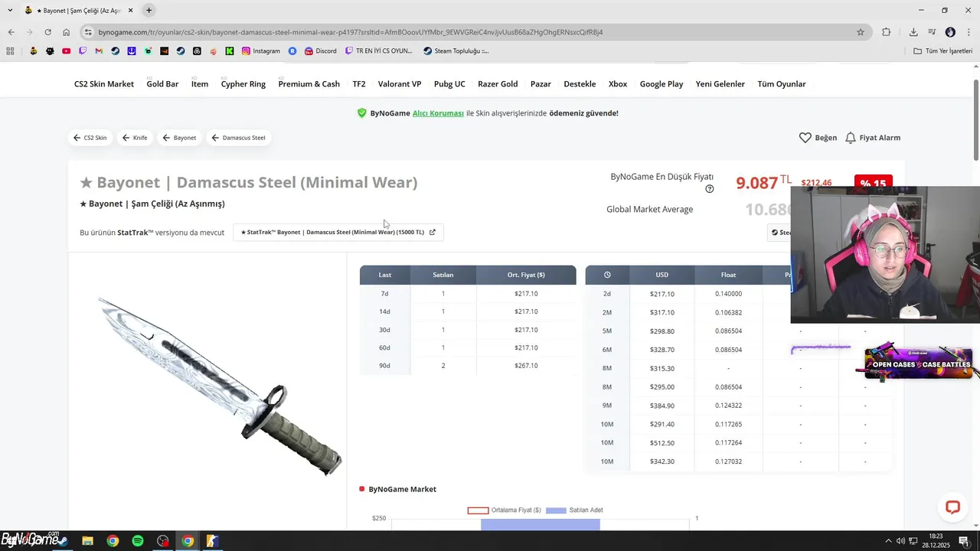The height and width of the screenshot is (551, 980).
Task: Set a Fiyat Alarm with bell icon
Action: pos(850,138)
